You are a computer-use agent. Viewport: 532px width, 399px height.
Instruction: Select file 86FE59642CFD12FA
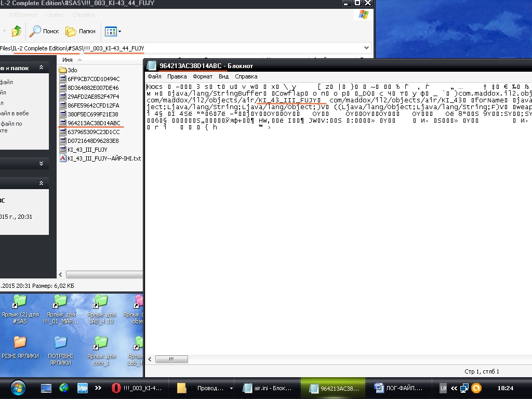click(89, 105)
